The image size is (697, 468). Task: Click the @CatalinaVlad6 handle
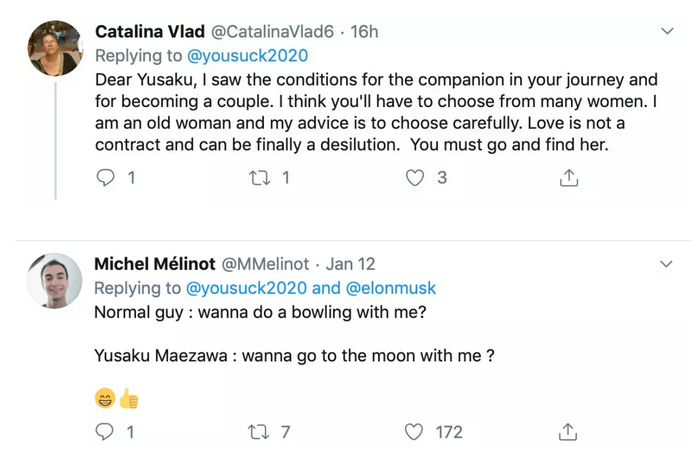coord(272,32)
